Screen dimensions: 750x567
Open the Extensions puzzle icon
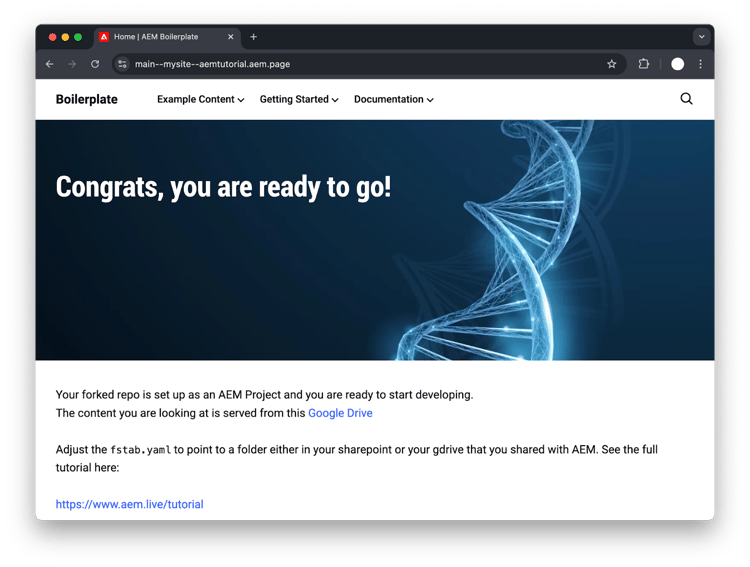click(x=644, y=64)
